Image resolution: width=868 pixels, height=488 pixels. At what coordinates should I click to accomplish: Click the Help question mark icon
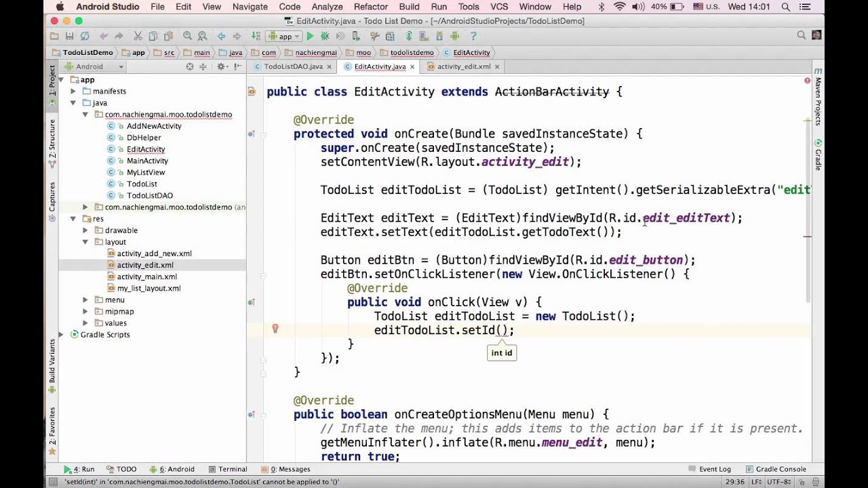473,36
